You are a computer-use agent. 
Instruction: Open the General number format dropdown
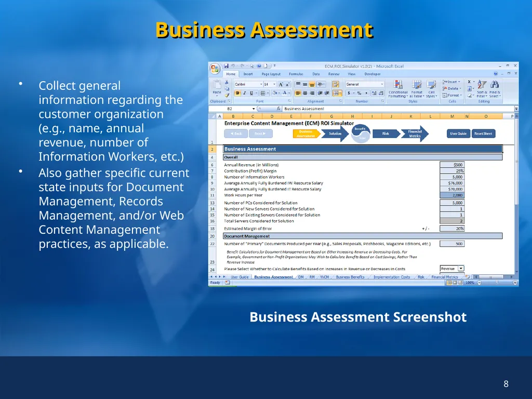pos(382,84)
